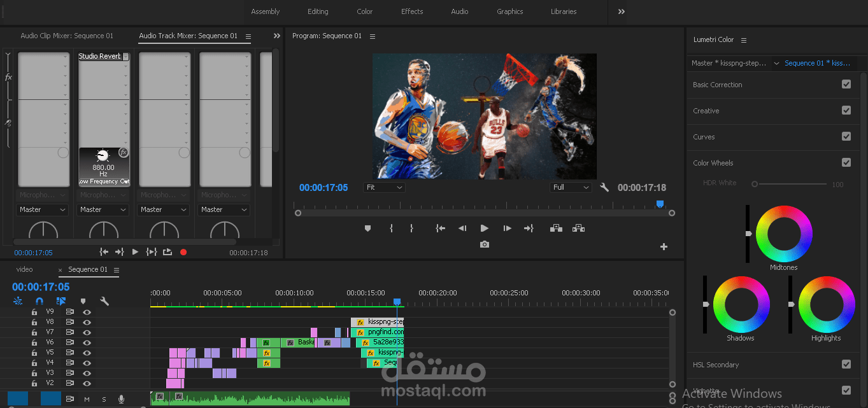
Task: Click the Play button in the Program monitor
Action: coord(484,228)
